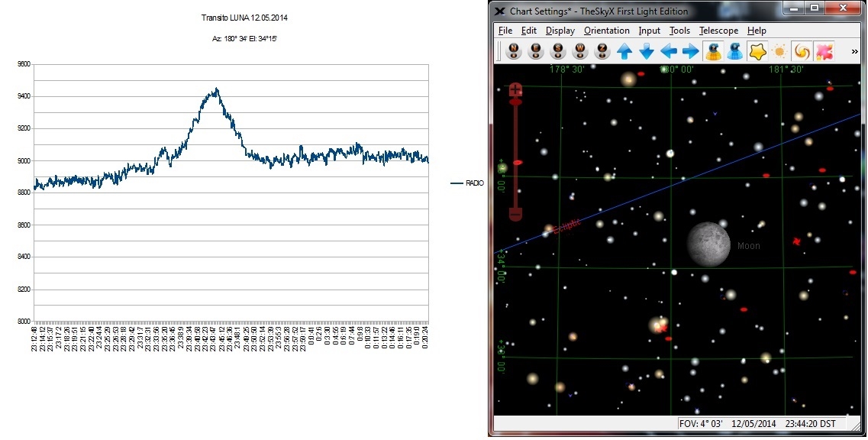Click the zoom out minus on red slider

click(515, 214)
